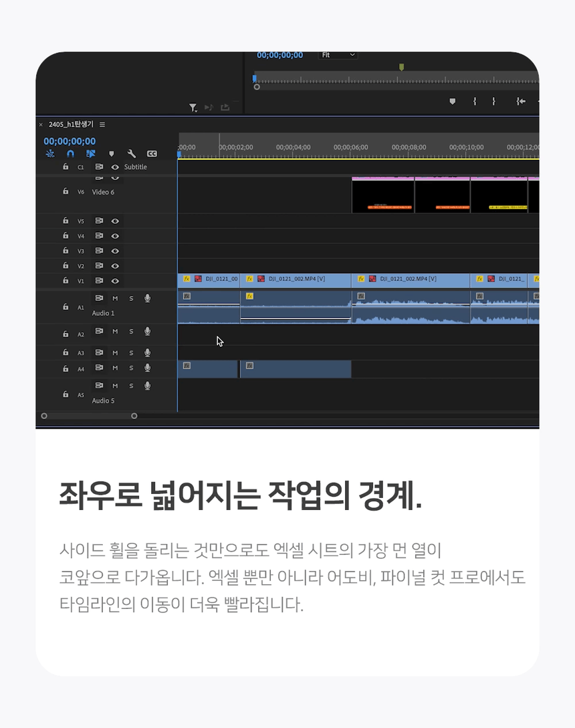The height and width of the screenshot is (728, 575).
Task: Solo audio track A4
Action: pyautogui.click(x=131, y=368)
